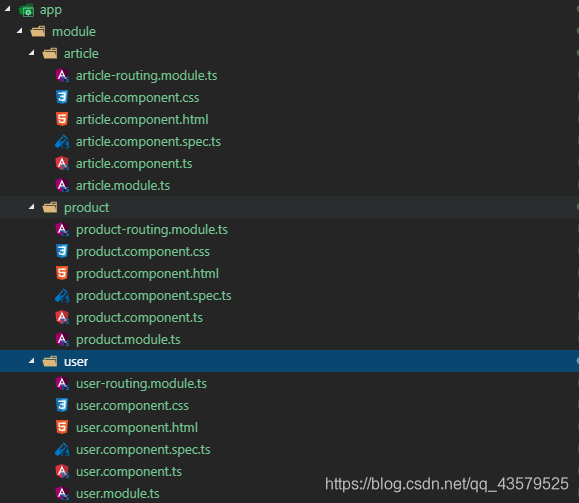This screenshot has width=579, height=503.
Task: Select the app root node label
Action: pos(51,10)
